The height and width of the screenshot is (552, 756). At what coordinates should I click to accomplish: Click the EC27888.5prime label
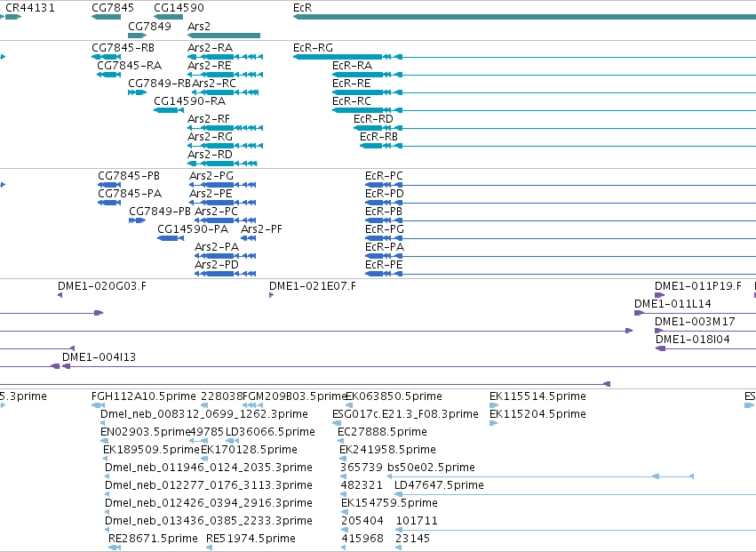[382, 432]
